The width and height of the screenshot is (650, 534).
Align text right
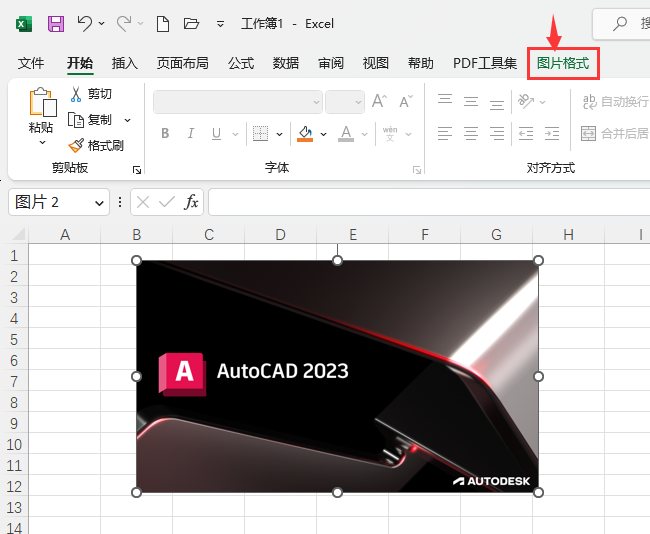[497, 134]
